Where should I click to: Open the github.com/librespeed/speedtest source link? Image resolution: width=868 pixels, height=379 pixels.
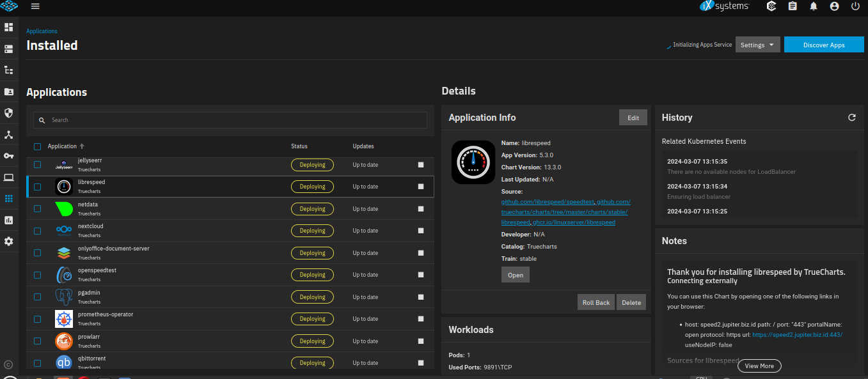click(x=547, y=202)
